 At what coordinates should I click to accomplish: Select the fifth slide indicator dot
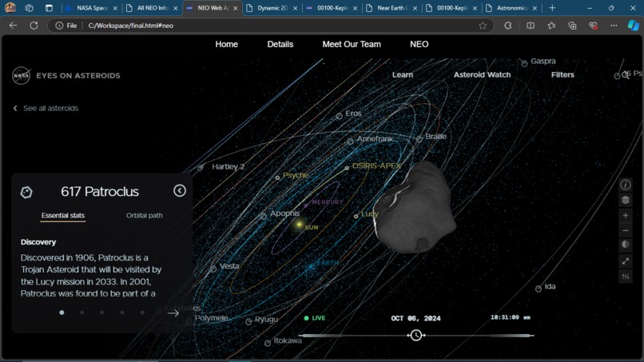pos(142,312)
